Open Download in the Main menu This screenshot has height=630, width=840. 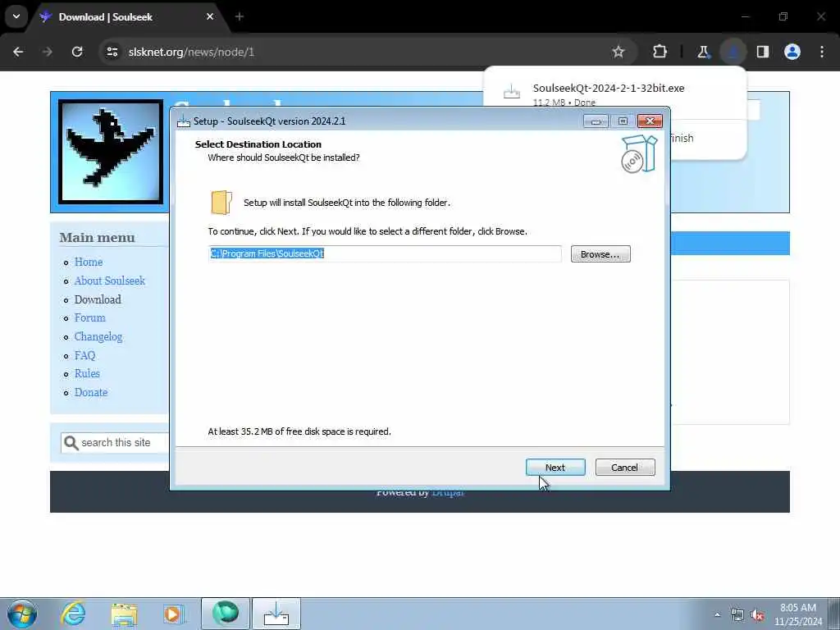98,299
